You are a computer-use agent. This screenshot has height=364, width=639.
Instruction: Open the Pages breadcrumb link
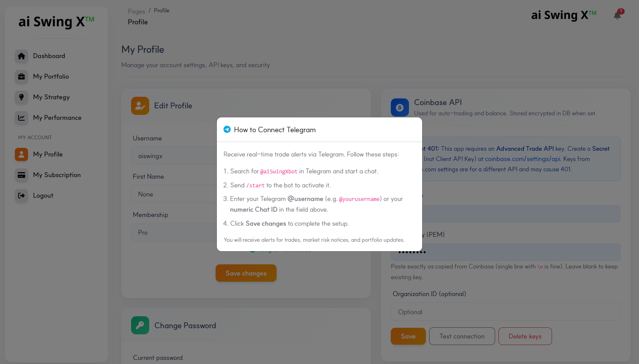[136, 11]
